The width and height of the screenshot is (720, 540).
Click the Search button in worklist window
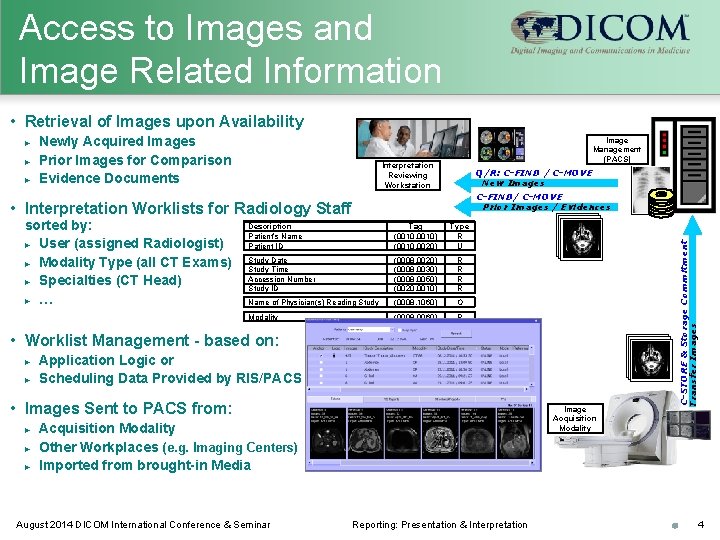pyautogui.click(x=456, y=333)
